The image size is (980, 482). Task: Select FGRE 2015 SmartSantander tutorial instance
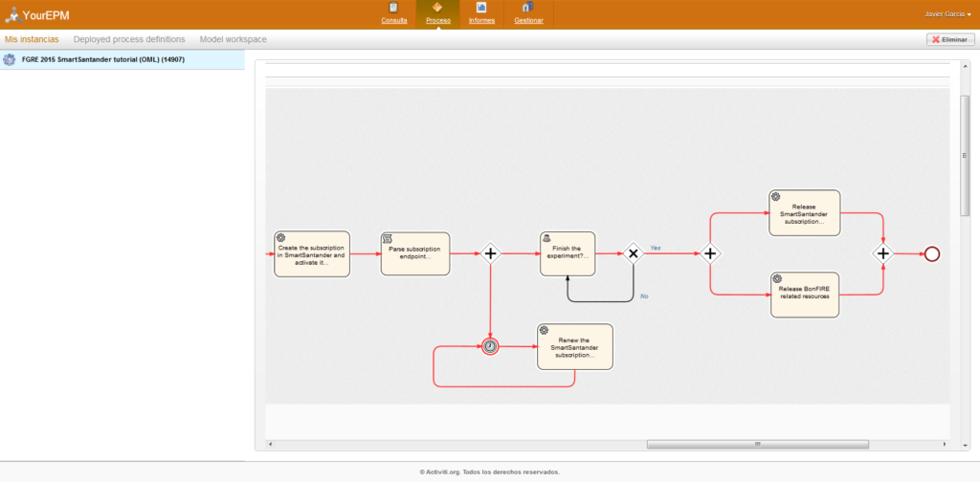click(x=122, y=60)
